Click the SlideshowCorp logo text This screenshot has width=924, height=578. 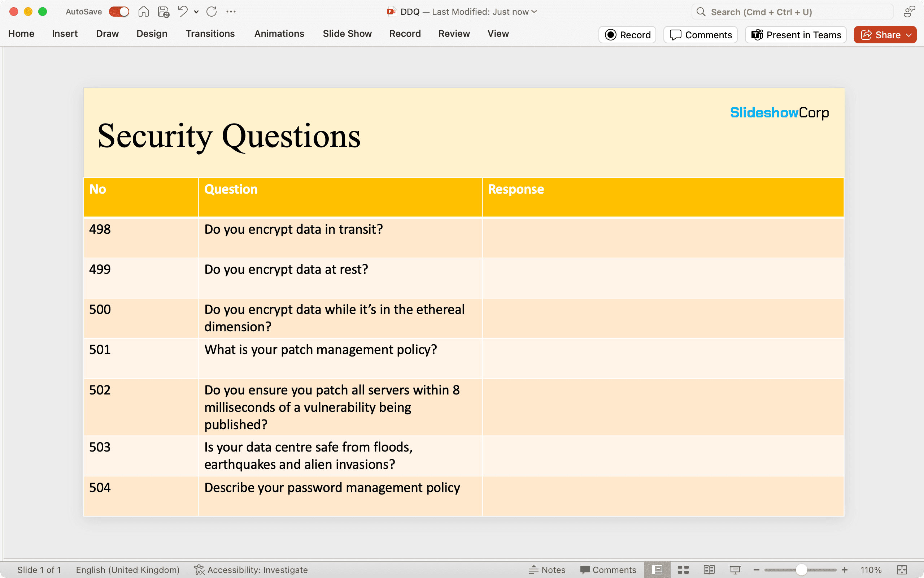click(779, 113)
